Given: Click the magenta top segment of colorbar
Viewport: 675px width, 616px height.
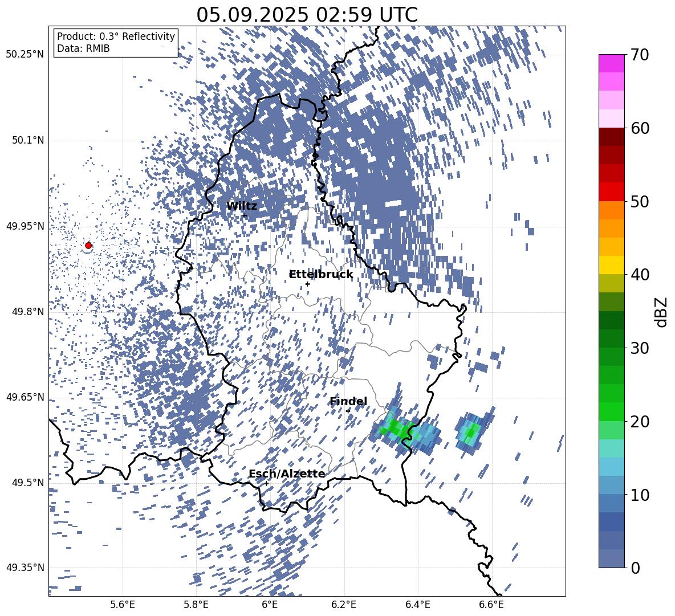Looking at the screenshot, I should tap(612, 64).
